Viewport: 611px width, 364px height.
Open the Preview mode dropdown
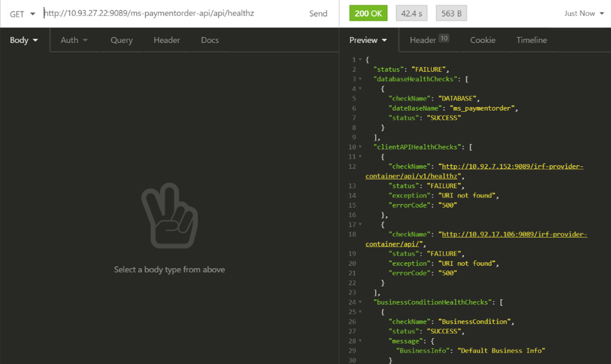point(368,40)
